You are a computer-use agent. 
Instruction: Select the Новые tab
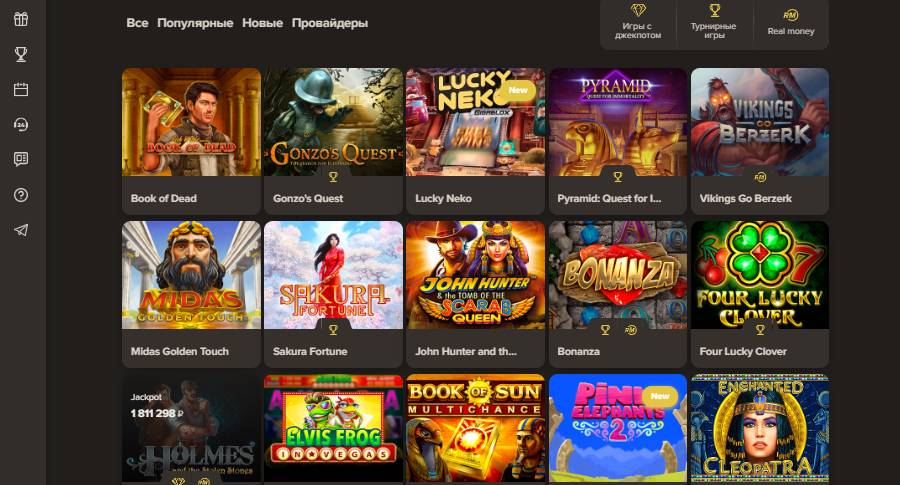[x=262, y=23]
